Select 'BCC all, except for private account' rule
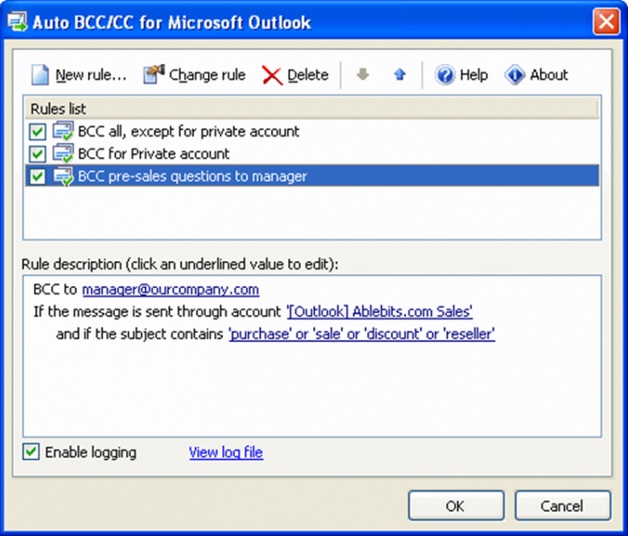 click(x=188, y=131)
